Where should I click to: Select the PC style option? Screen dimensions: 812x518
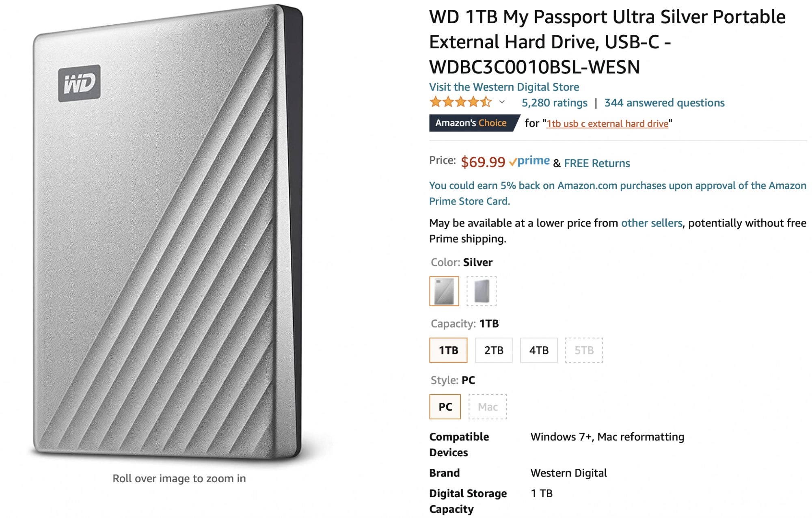click(445, 407)
